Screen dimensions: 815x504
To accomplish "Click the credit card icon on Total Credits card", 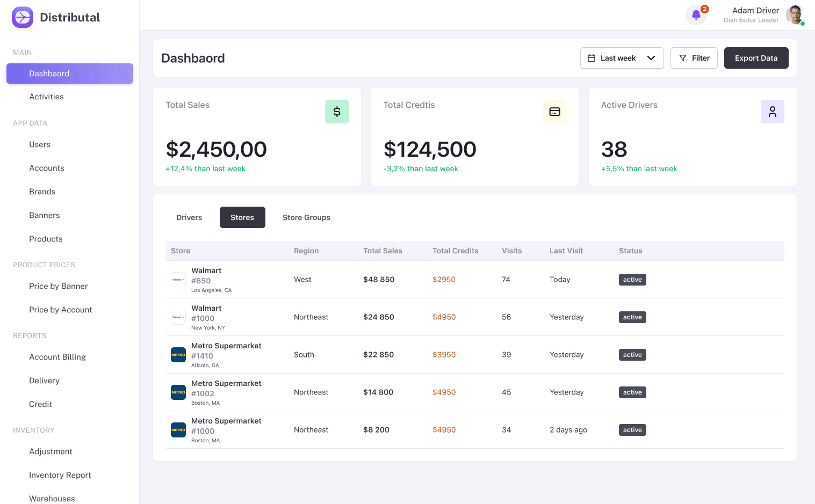I will pos(554,111).
